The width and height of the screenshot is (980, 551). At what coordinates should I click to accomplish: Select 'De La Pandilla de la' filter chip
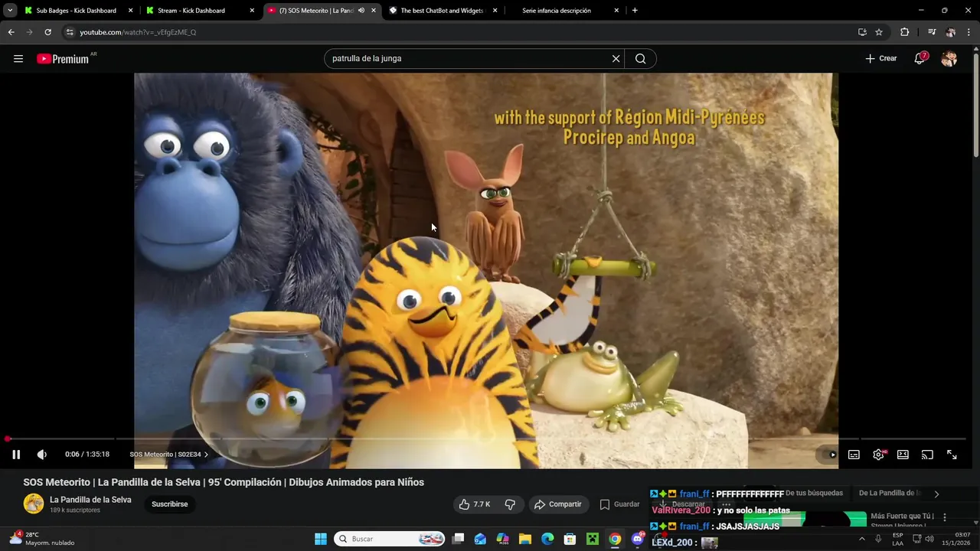890,494
